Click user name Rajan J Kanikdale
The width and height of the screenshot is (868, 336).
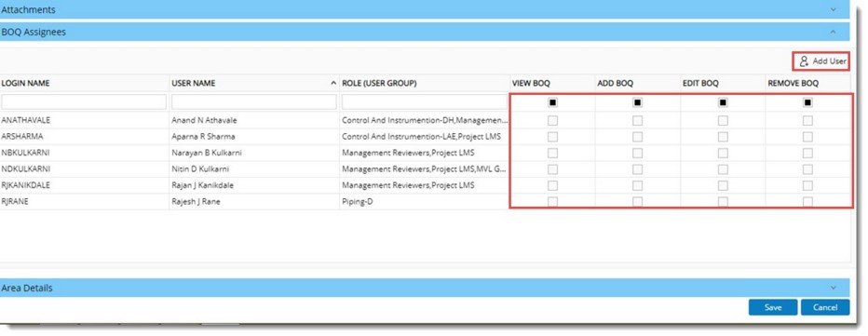click(203, 185)
